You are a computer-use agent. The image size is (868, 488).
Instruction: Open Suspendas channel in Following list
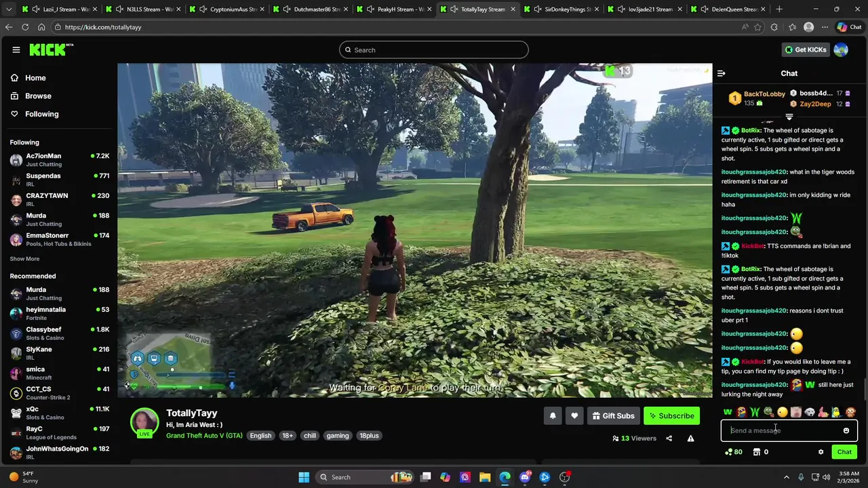[x=59, y=180]
